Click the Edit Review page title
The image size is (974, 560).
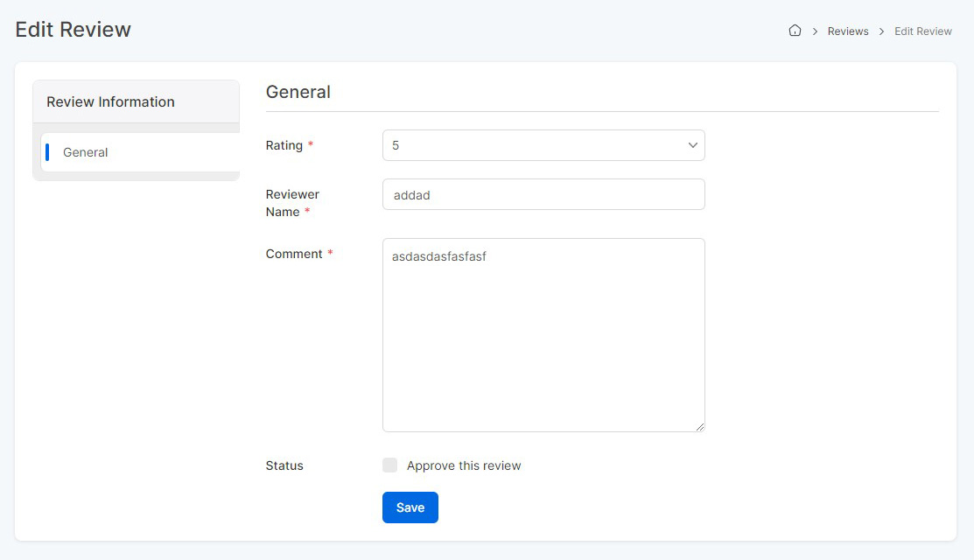(74, 30)
